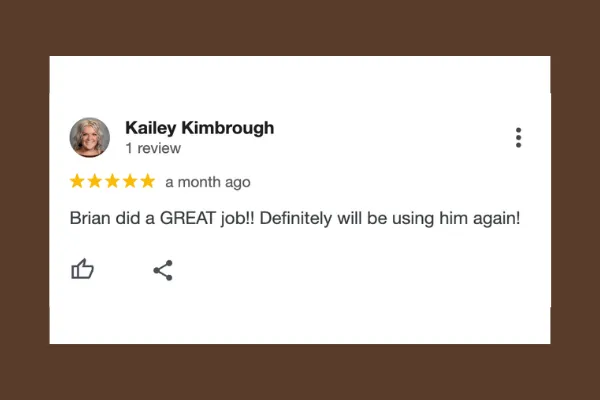This screenshot has height=400, width=600.
Task: Click "again!" at end of review
Action: 496,219
